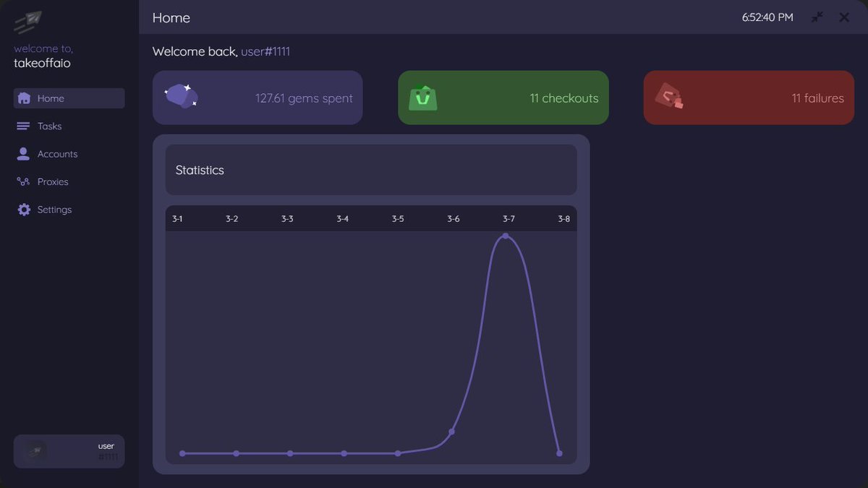The width and height of the screenshot is (868, 488).
Task: Click the Settings gear icon
Action: [x=24, y=210]
